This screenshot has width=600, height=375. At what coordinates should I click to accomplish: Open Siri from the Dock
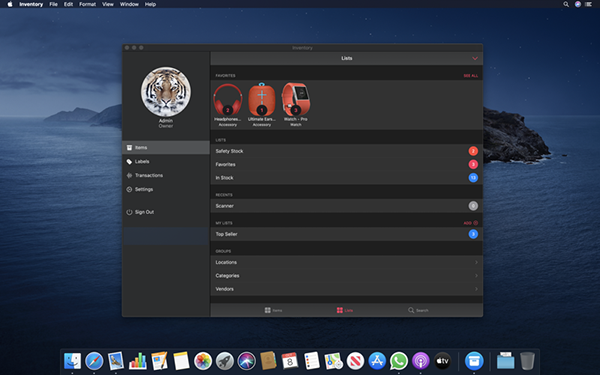coord(246,361)
